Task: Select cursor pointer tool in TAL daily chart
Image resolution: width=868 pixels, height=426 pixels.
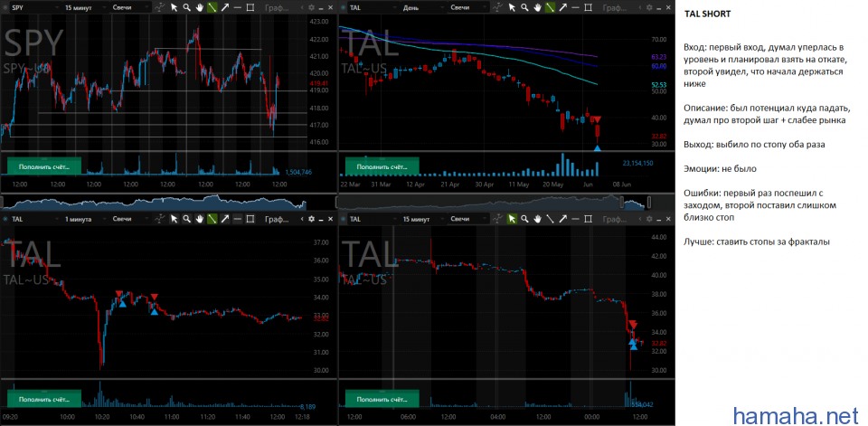Action: [x=512, y=7]
